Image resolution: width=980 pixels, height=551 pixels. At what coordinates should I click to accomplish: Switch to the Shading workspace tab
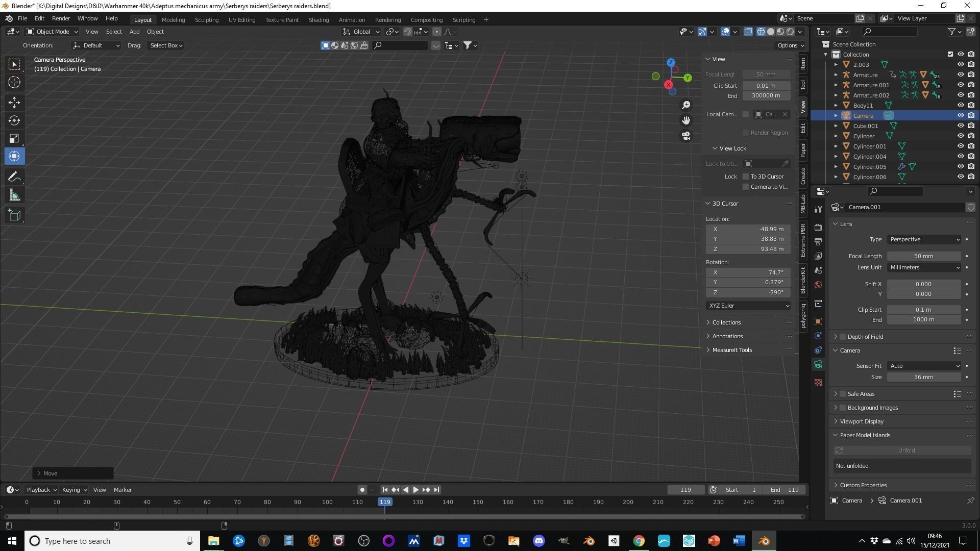(x=318, y=20)
